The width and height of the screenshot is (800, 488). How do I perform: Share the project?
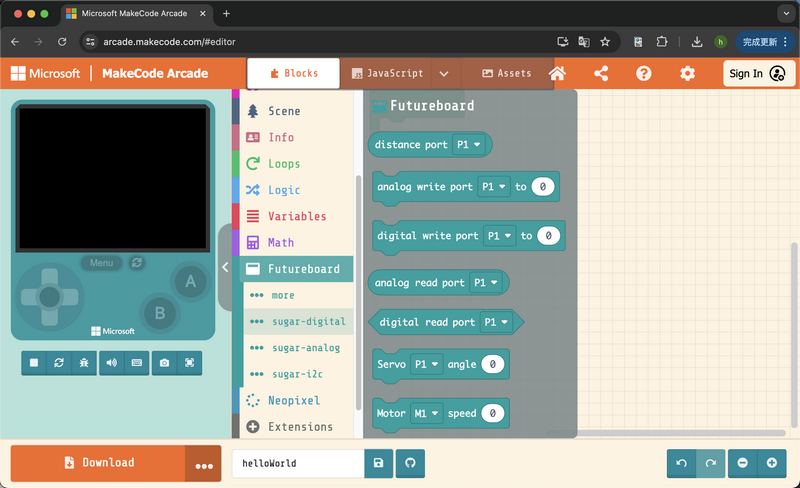[x=601, y=73]
